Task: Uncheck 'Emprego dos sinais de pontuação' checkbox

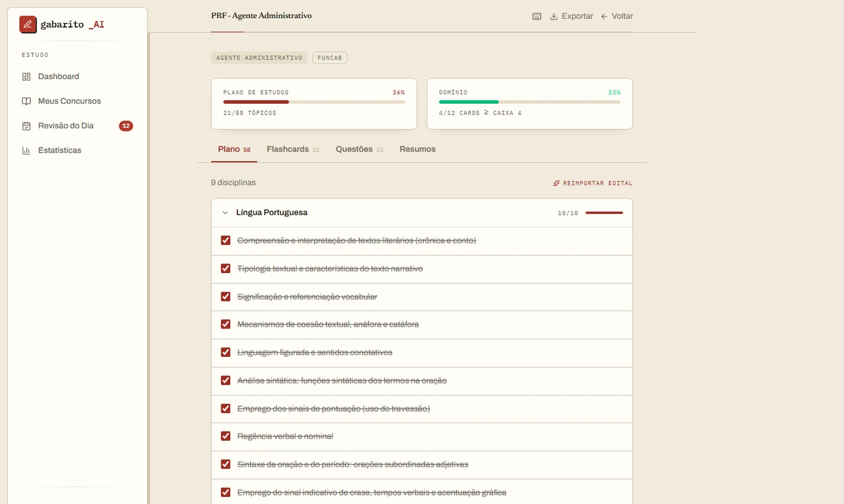Action: (225, 408)
